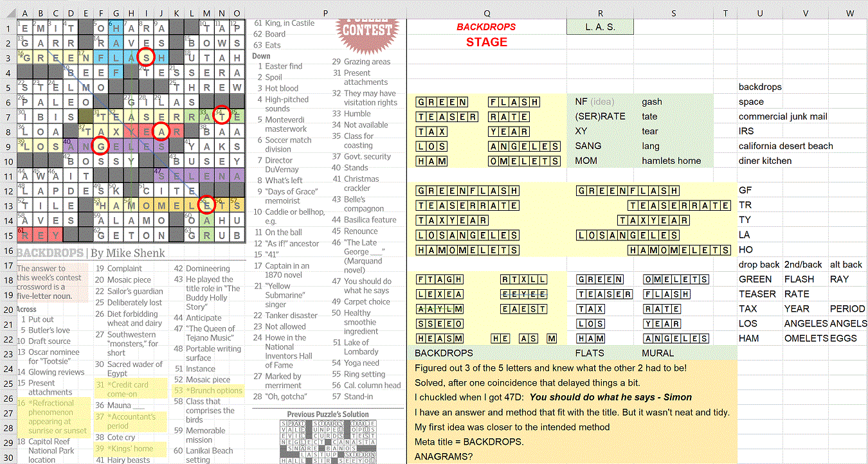Click the 'lang' cell

point(673,146)
